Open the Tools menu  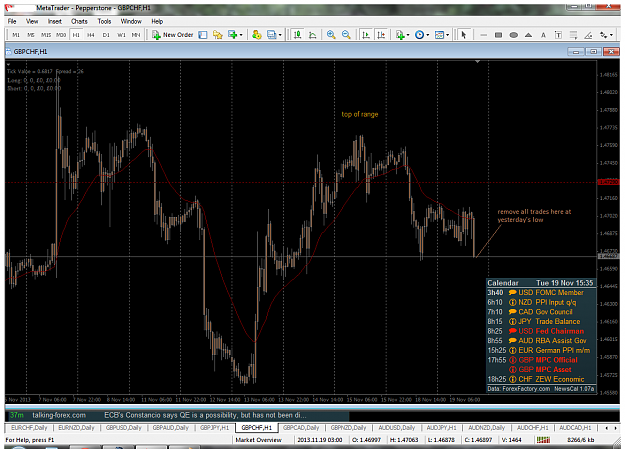[x=104, y=22]
